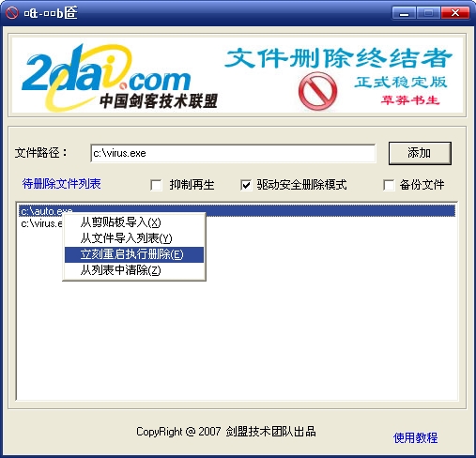Click 中国剑客技术联盟 text under logo

[x=159, y=101]
